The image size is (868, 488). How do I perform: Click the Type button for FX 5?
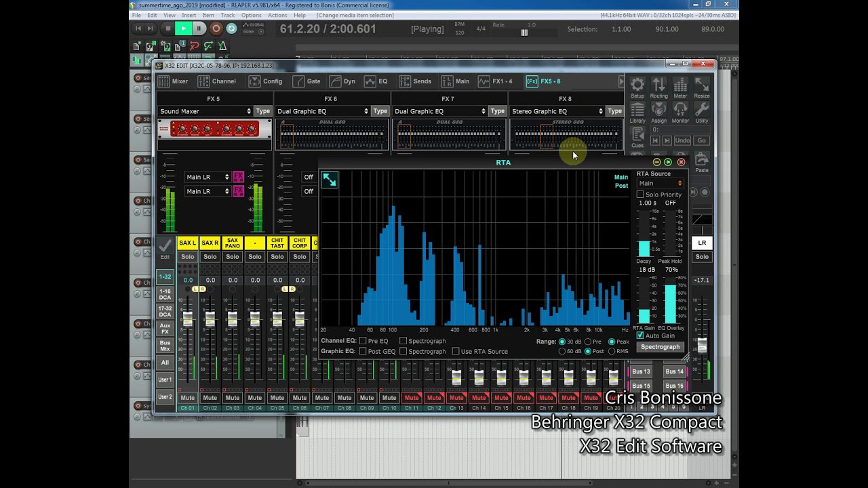(x=263, y=111)
